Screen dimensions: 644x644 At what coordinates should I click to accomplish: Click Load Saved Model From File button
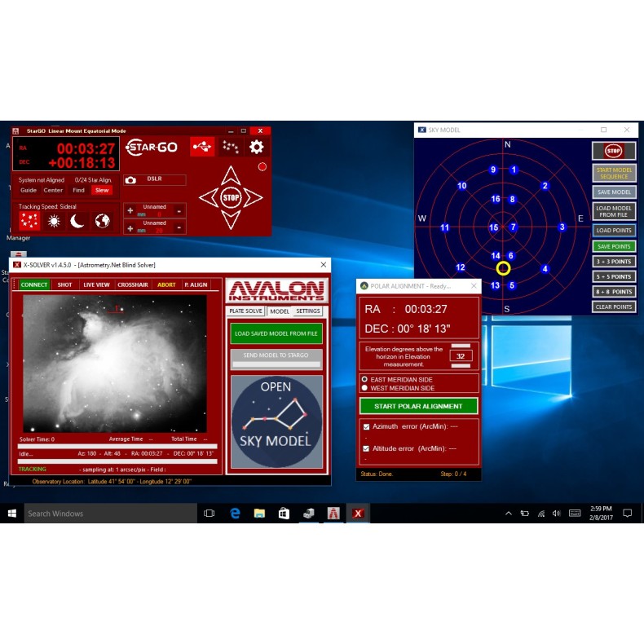click(276, 333)
